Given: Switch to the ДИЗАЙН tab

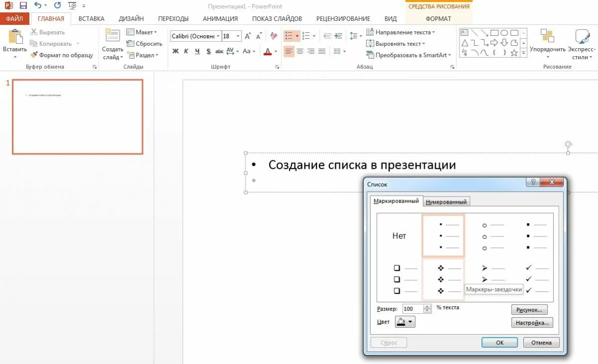Looking at the screenshot, I should click(131, 19).
